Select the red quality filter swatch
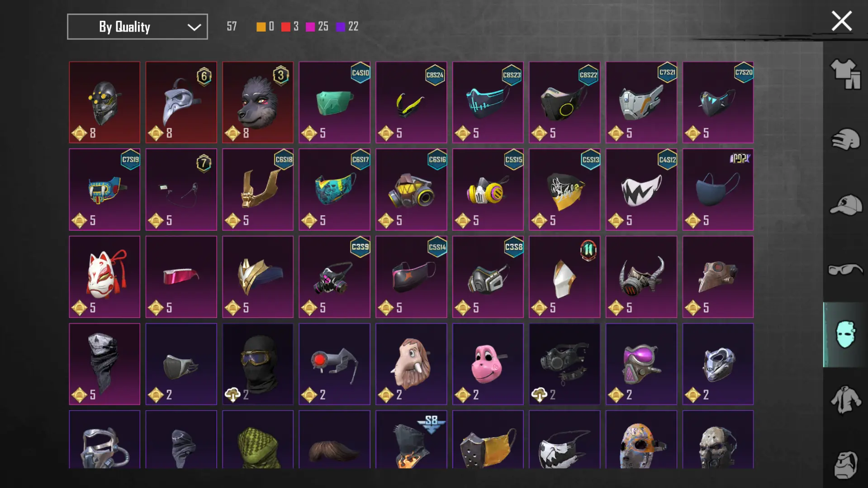 click(285, 27)
